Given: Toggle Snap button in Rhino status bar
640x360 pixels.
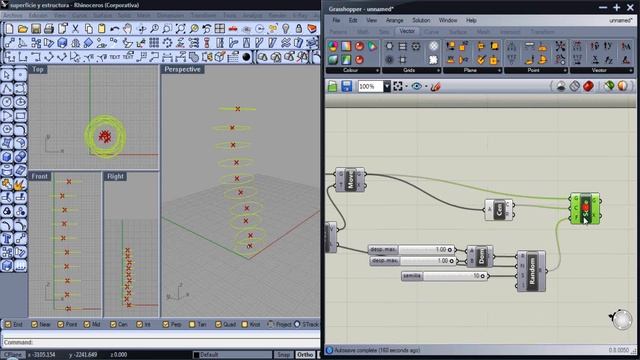Looking at the screenshot, I should click(x=283, y=354).
